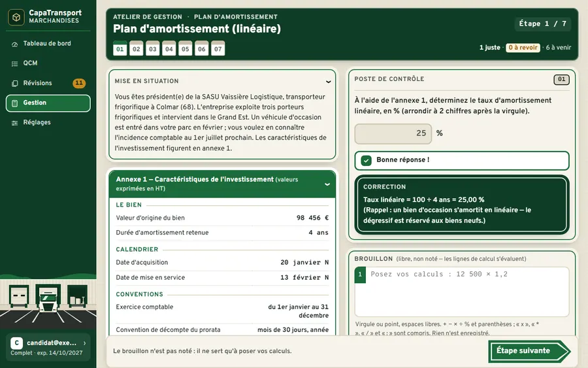Open the QCM section
This screenshot has height=368, width=588.
coord(48,63)
